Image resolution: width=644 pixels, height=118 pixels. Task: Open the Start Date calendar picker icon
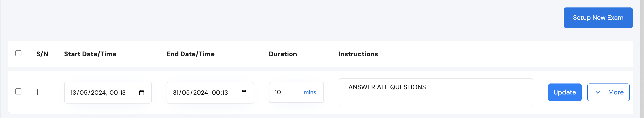click(x=141, y=93)
